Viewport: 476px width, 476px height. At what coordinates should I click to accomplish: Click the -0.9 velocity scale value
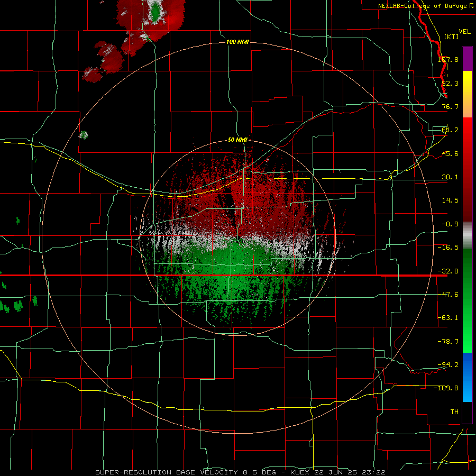click(450, 224)
